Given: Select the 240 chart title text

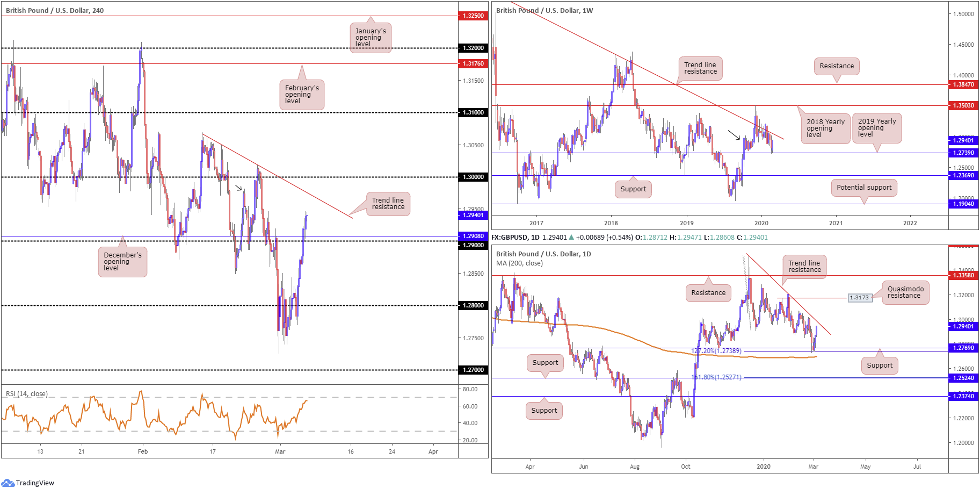Looking at the screenshot, I should pyautogui.click(x=55, y=10).
